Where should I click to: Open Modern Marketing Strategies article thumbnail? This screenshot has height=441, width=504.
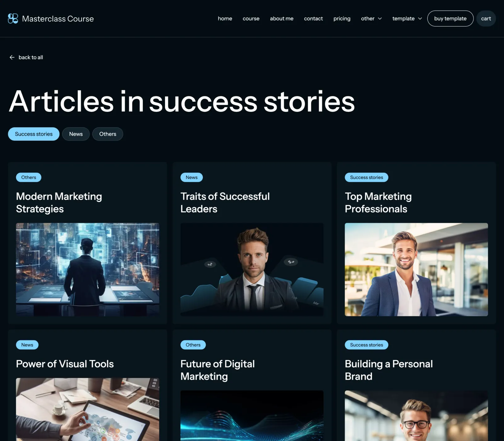coord(88,270)
